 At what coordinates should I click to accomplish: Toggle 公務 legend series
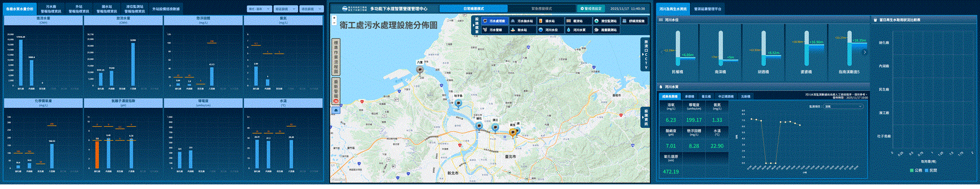916,170
